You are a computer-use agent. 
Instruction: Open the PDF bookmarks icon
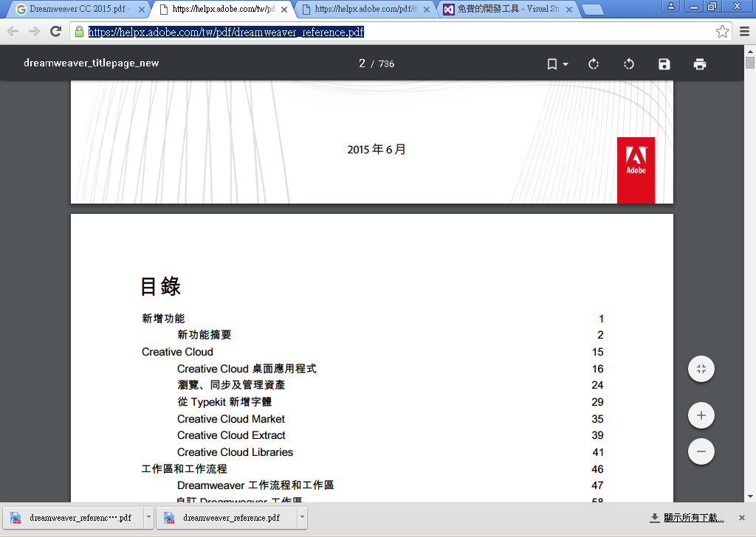click(552, 64)
